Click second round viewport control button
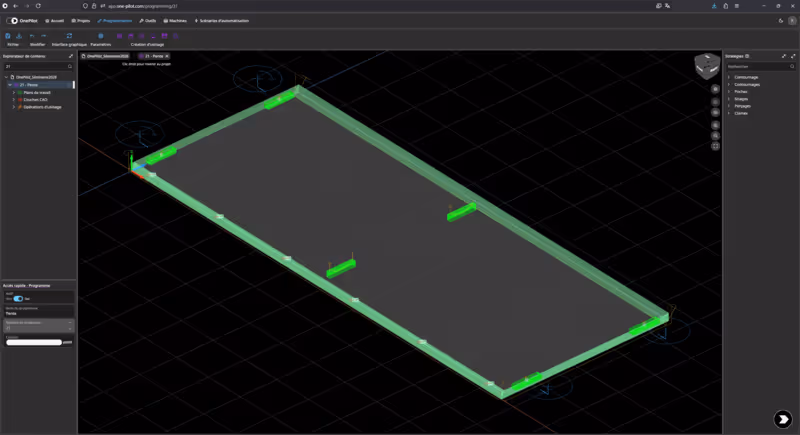The height and width of the screenshot is (435, 800). (715, 102)
